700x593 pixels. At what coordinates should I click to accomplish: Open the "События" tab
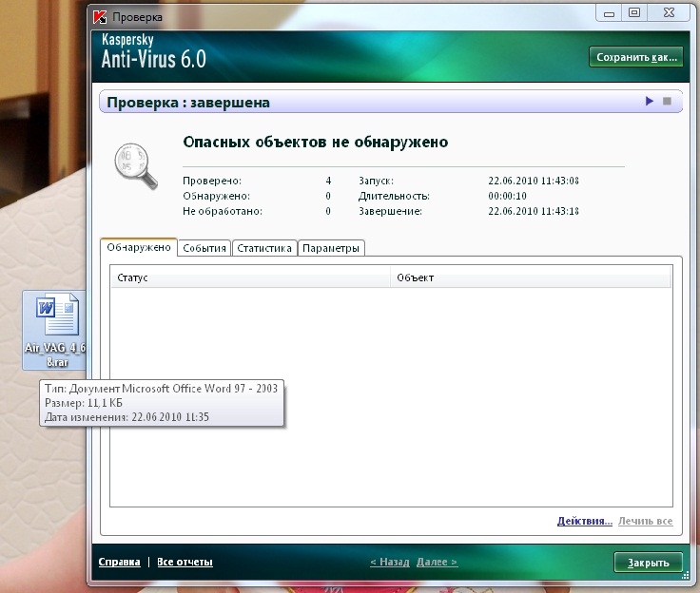coord(204,248)
